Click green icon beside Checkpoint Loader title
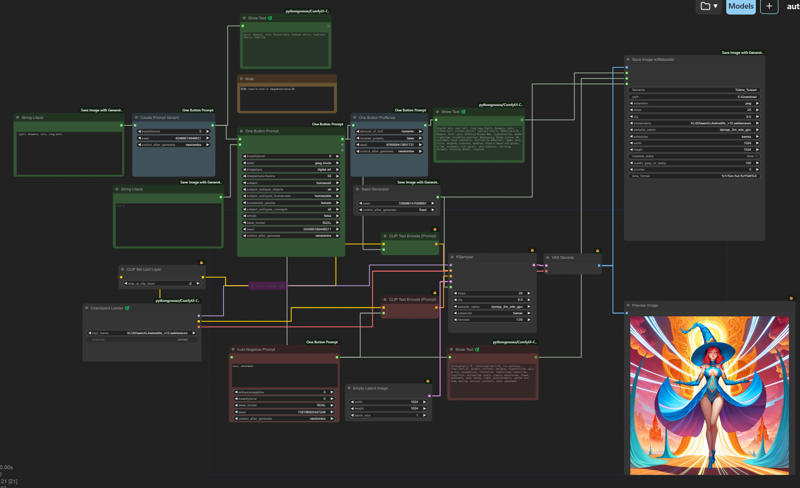 click(x=127, y=308)
